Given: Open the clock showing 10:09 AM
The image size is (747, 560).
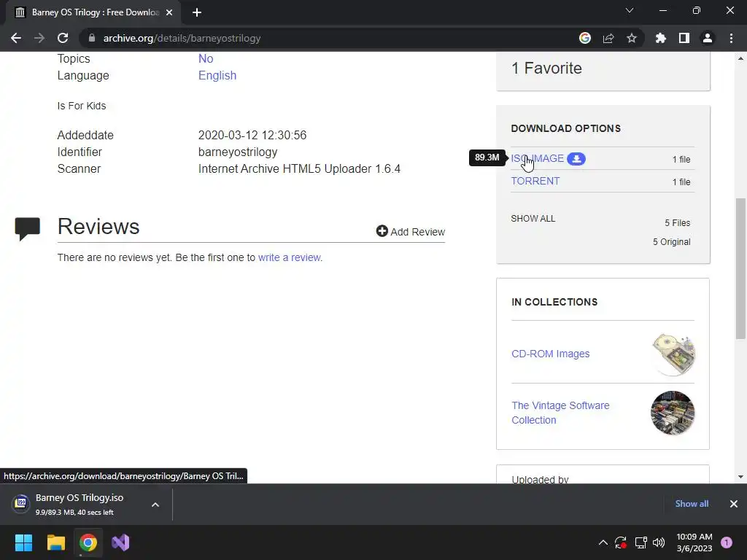Looking at the screenshot, I should point(694,542).
